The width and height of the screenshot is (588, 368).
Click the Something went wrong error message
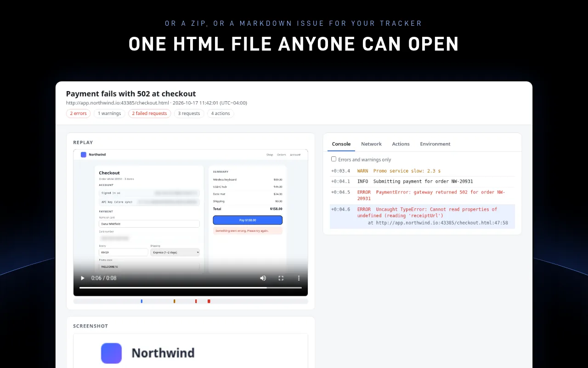[248, 230]
